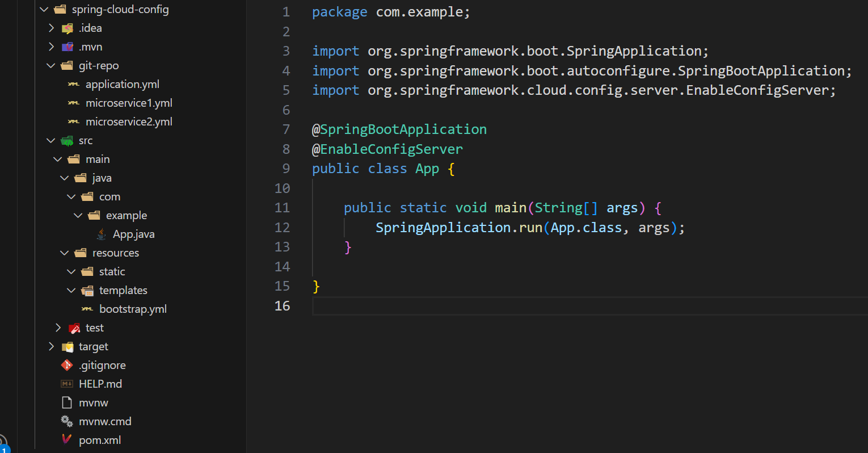Click the test folder icon

(x=74, y=328)
